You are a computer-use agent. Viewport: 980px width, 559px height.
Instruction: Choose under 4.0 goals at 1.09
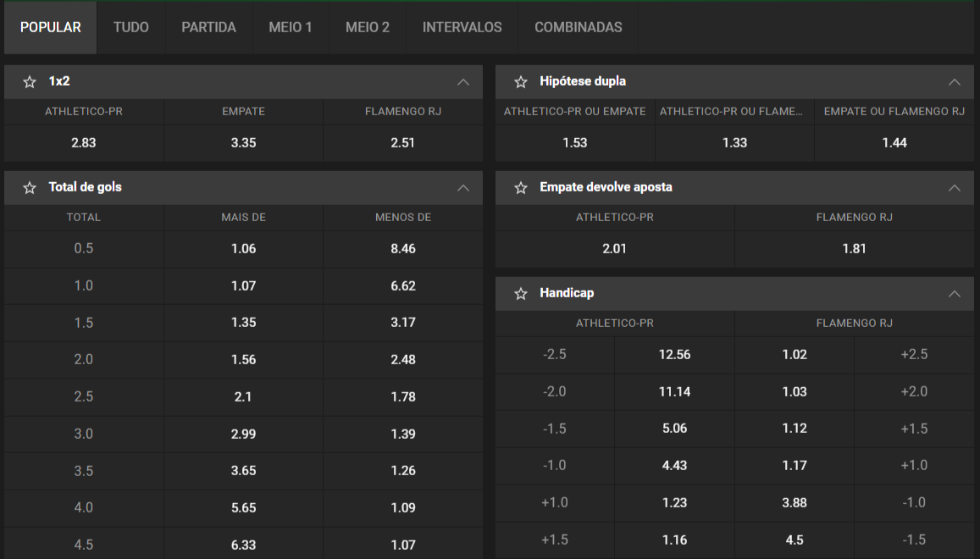click(403, 507)
